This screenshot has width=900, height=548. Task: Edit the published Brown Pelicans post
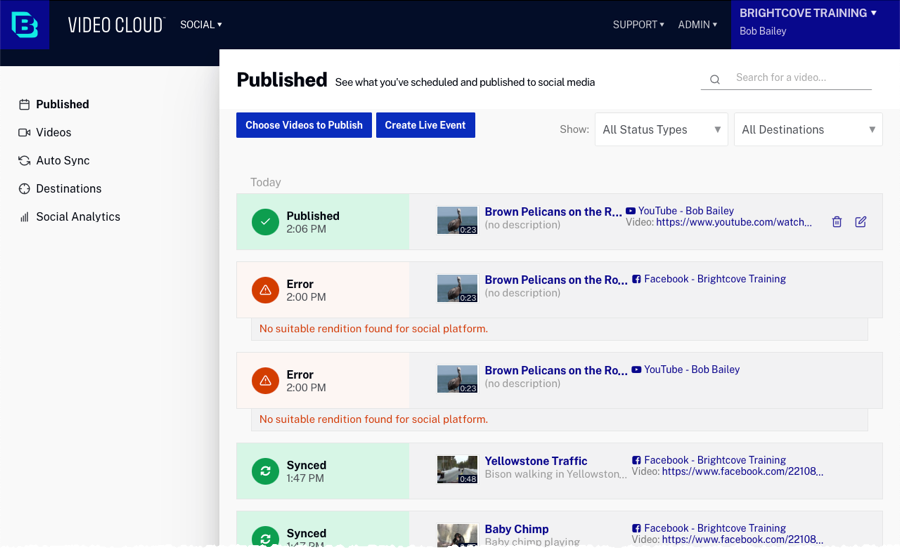point(861,222)
